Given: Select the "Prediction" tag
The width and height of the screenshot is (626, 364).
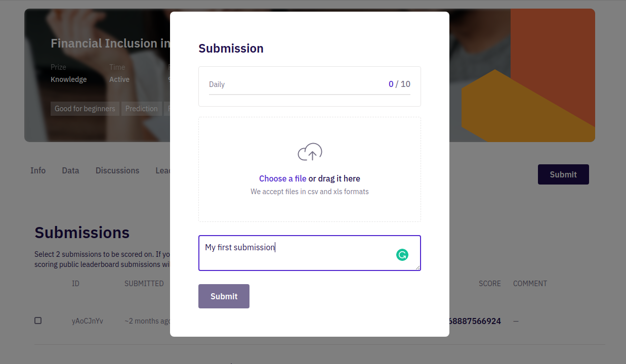Looking at the screenshot, I should tap(141, 109).
